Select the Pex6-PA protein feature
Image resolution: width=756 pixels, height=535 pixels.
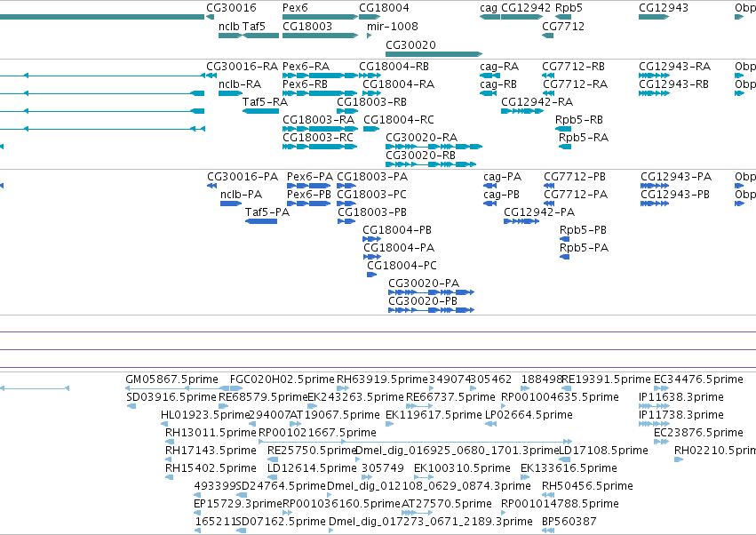(309, 186)
